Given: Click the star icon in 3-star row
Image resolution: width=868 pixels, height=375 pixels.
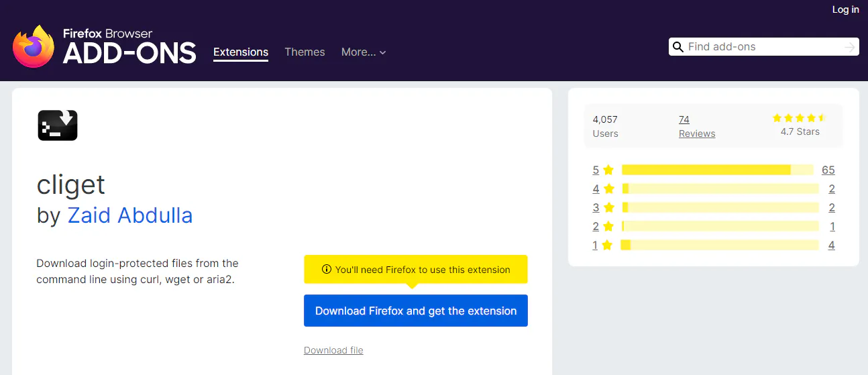Looking at the screenshot, I should tap(608, 207).
